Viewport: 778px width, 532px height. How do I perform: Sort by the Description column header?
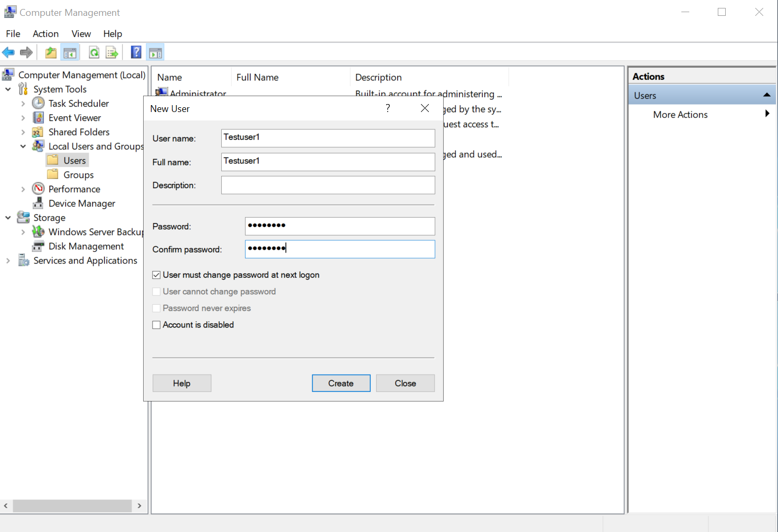pyautogui.click(x=429, y=77)
